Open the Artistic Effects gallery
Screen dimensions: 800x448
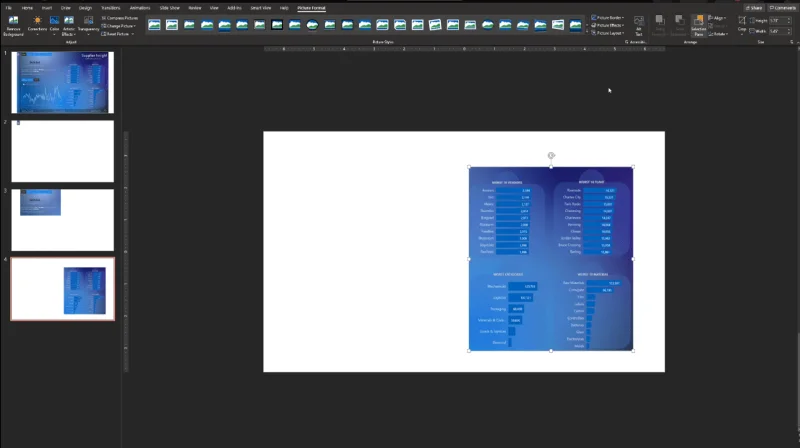click(69, 26)
